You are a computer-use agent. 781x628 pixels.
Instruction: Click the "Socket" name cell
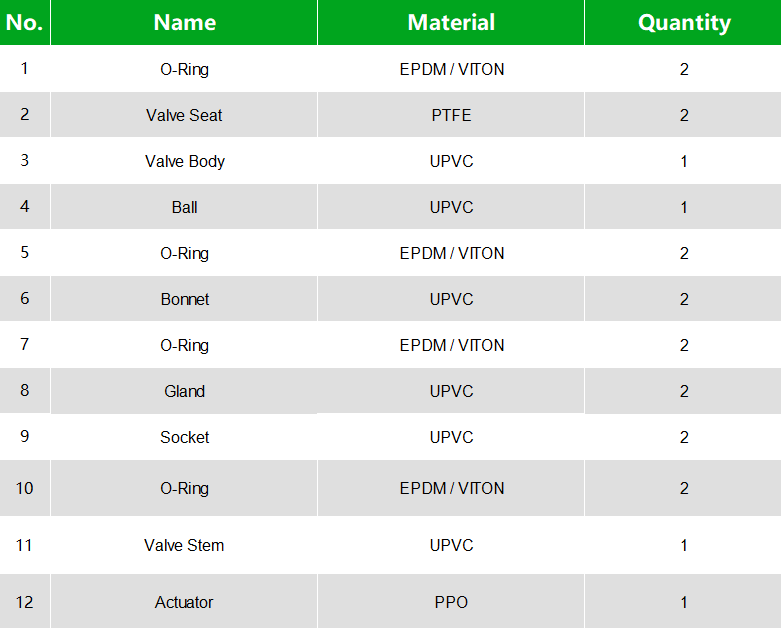click(184, 437)
